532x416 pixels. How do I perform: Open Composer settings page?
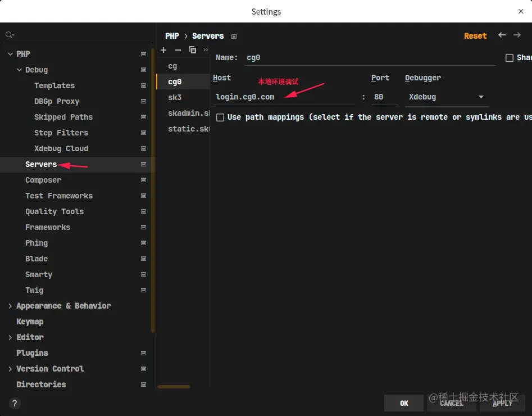(43, 180)
